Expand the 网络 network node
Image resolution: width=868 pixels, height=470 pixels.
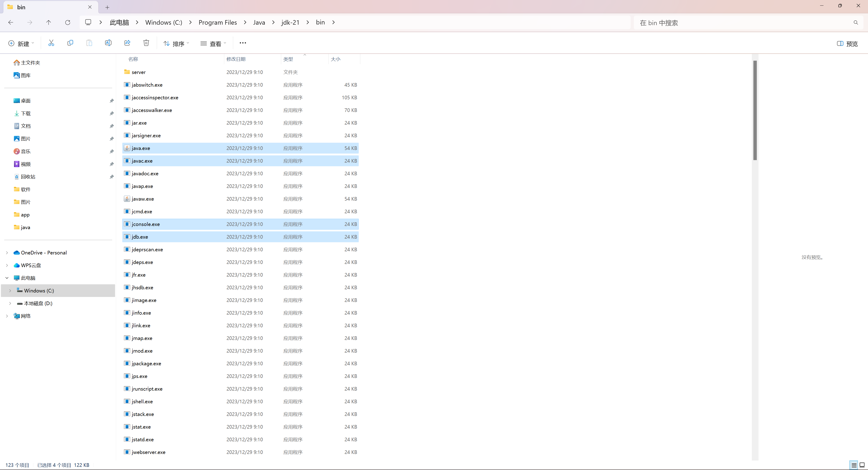(x=7, y=316)
